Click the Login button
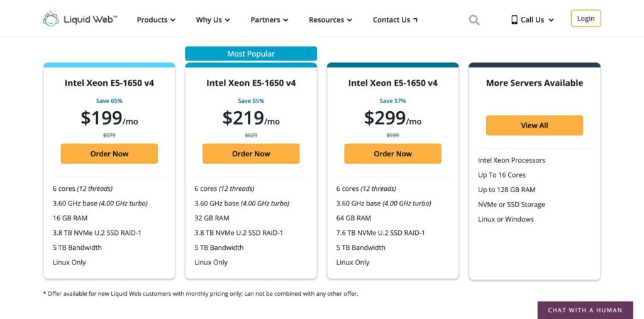This screenshot has width=644, height=319. tap(586, 18)
